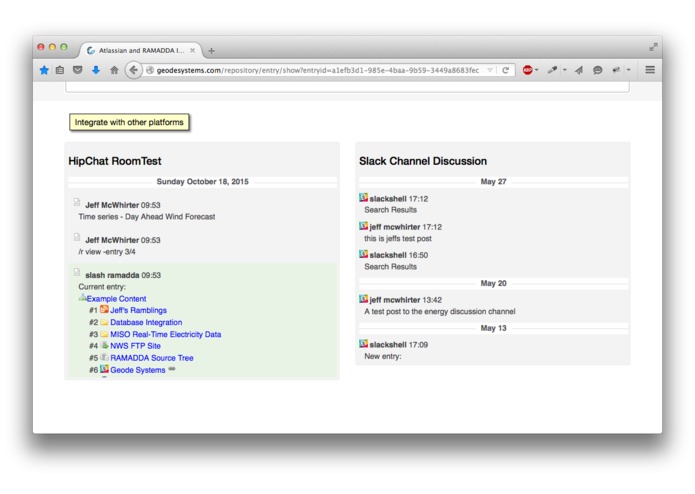Open the eyedropper tool dropdown arrow
Image resolution: width=695 pixels, height=494 pixels.
pos(565,70)
